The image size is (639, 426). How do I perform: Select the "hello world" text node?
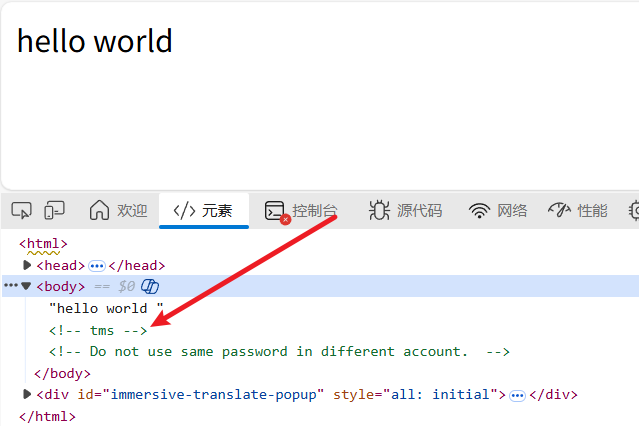point(105,308)
